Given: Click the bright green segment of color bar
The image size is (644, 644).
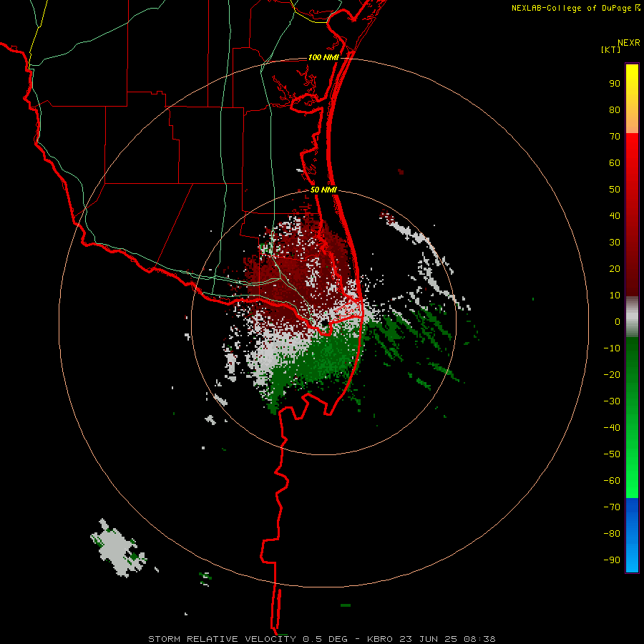Looking at the screenshot, I should pos(632,418).
